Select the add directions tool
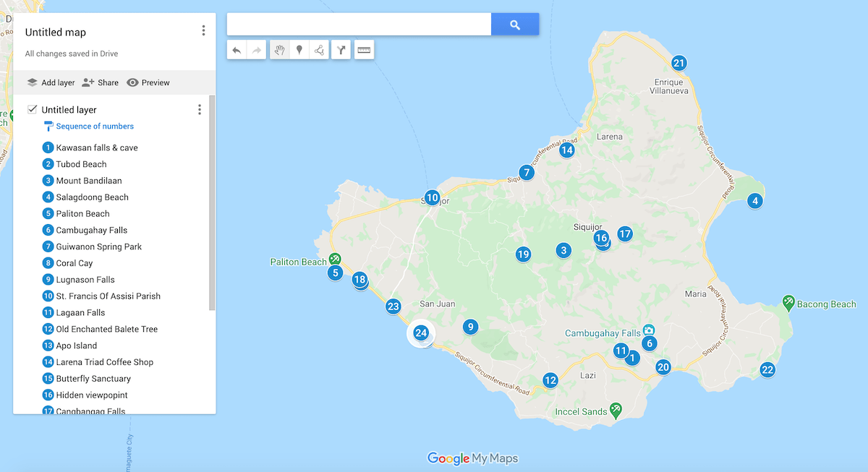The width and height of the screenshot is (868, 472). coord(341,50)
